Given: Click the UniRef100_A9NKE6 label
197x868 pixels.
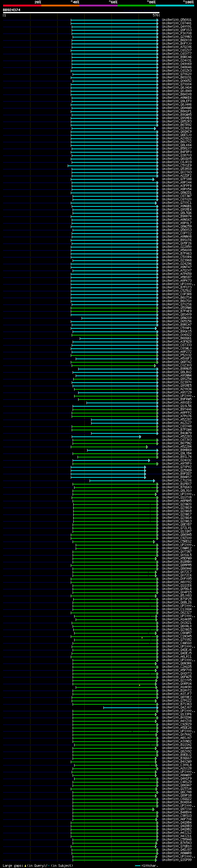Looking at the screenshot, I should (177, 98).
